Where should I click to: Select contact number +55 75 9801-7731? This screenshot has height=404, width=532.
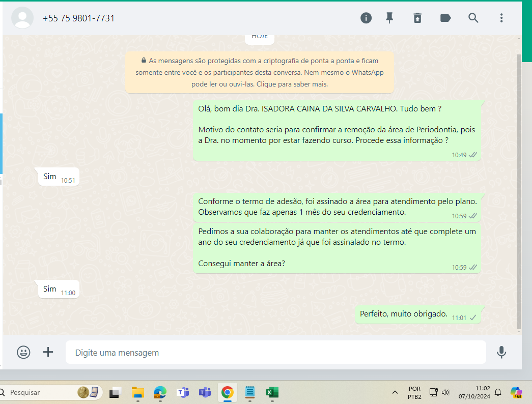click(x=79, y=18)
